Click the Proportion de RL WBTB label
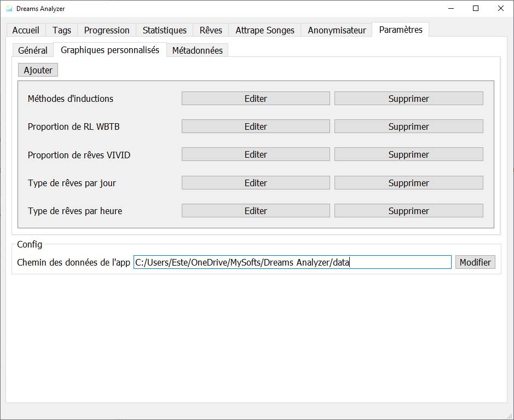 [x=73, y=126]
